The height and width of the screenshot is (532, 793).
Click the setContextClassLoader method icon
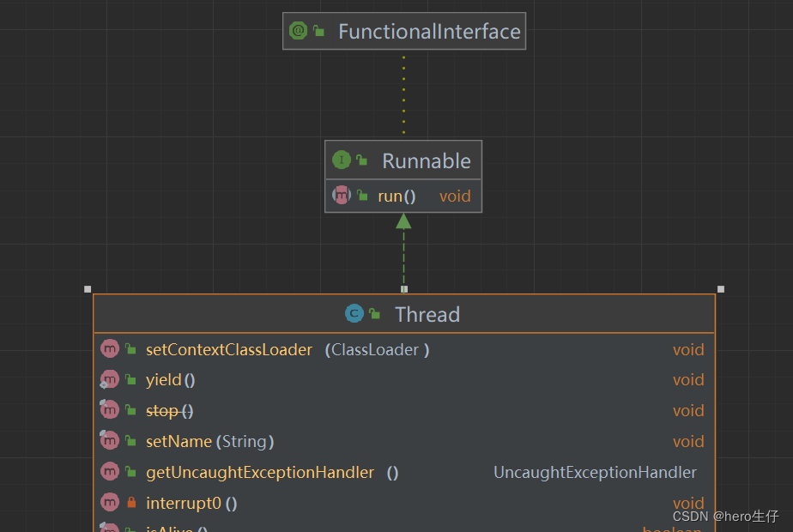tap(110, 349)
